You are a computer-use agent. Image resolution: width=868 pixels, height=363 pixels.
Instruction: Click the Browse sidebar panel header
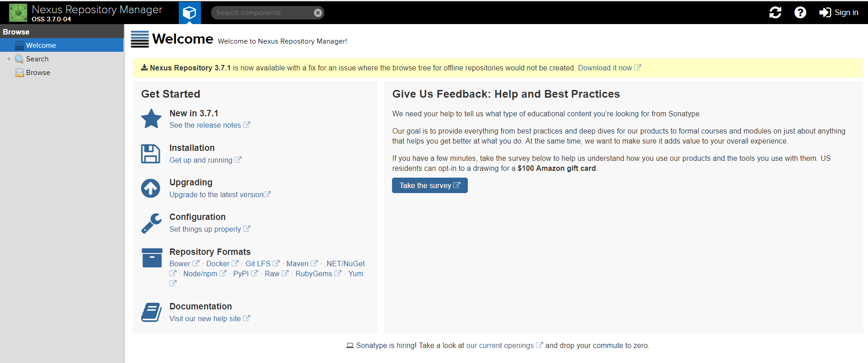[x=62, y=32]
